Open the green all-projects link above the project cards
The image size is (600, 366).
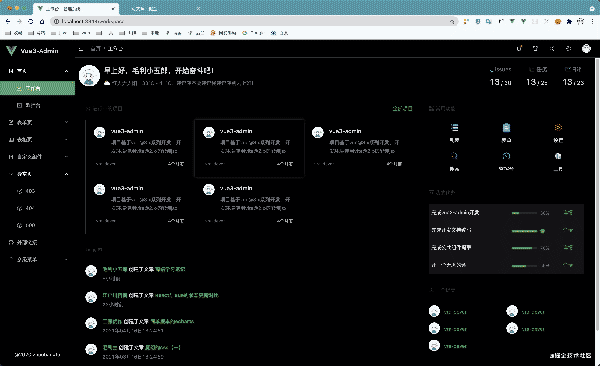pos(402,109)
